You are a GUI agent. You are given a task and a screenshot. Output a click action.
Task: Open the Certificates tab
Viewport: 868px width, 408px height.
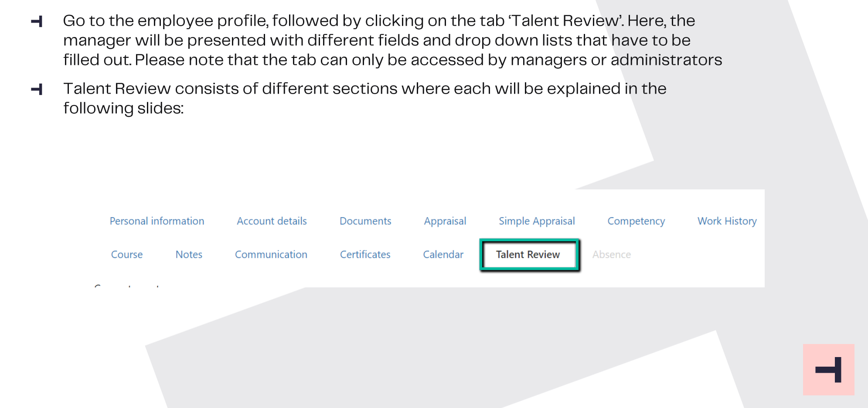365,255
